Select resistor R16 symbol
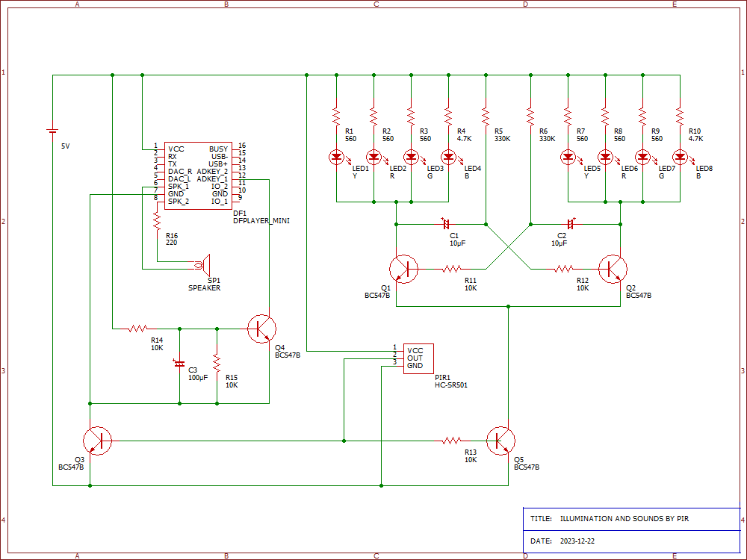 pyautogui.click(x=157, y=221)
